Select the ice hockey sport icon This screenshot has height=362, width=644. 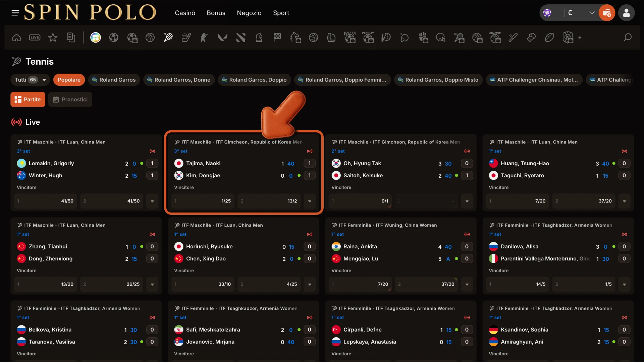pos(186,38)
